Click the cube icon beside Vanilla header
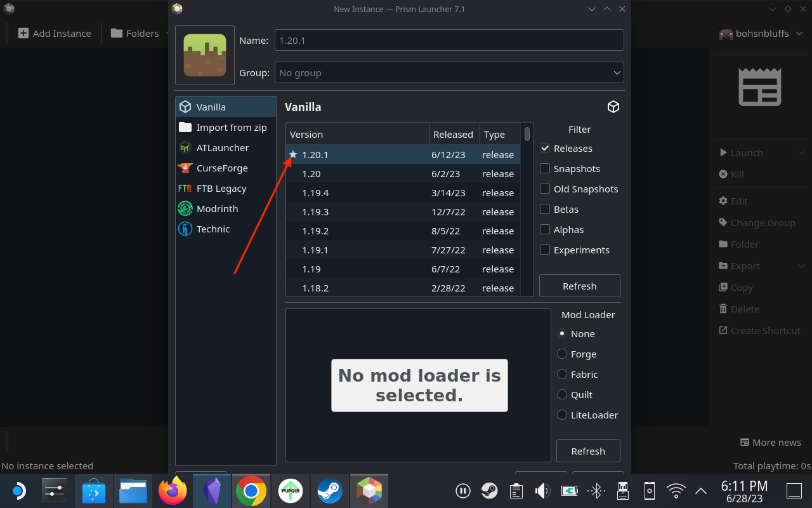The height and width of the screenshot is (508, 812). click(x=613, y=107)
